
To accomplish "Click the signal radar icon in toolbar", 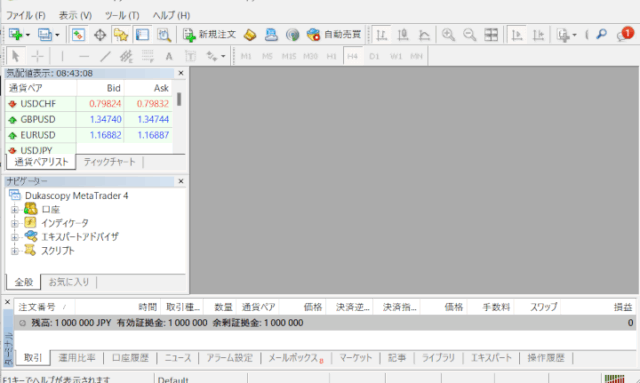I will click(292, 35).
